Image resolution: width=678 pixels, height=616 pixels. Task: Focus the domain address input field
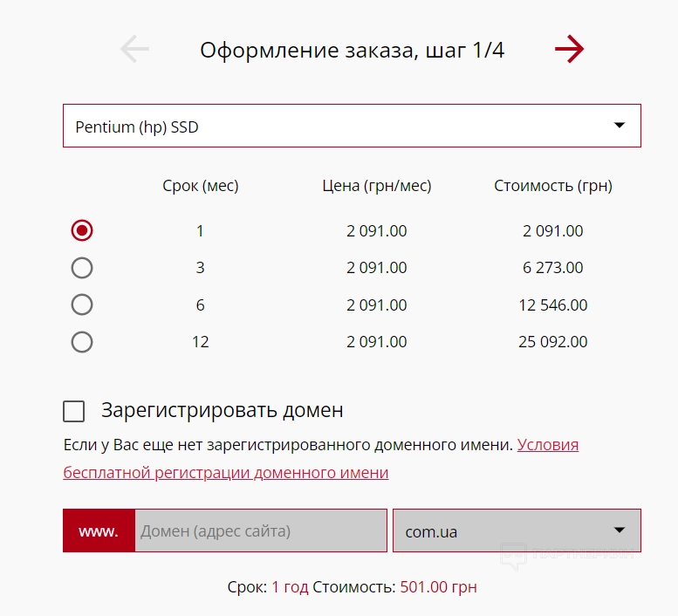tap(260, 531)
